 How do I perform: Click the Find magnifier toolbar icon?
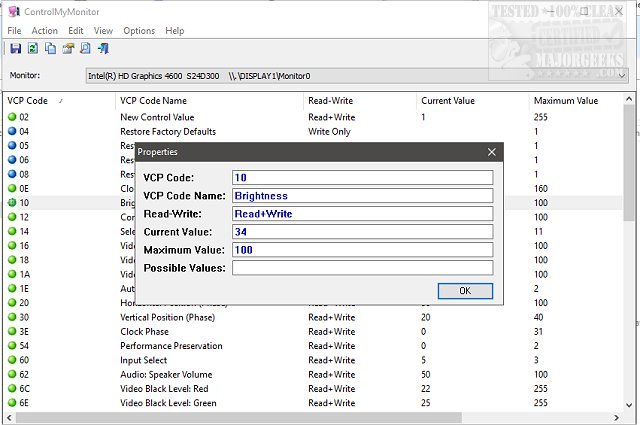click(85, 48)
